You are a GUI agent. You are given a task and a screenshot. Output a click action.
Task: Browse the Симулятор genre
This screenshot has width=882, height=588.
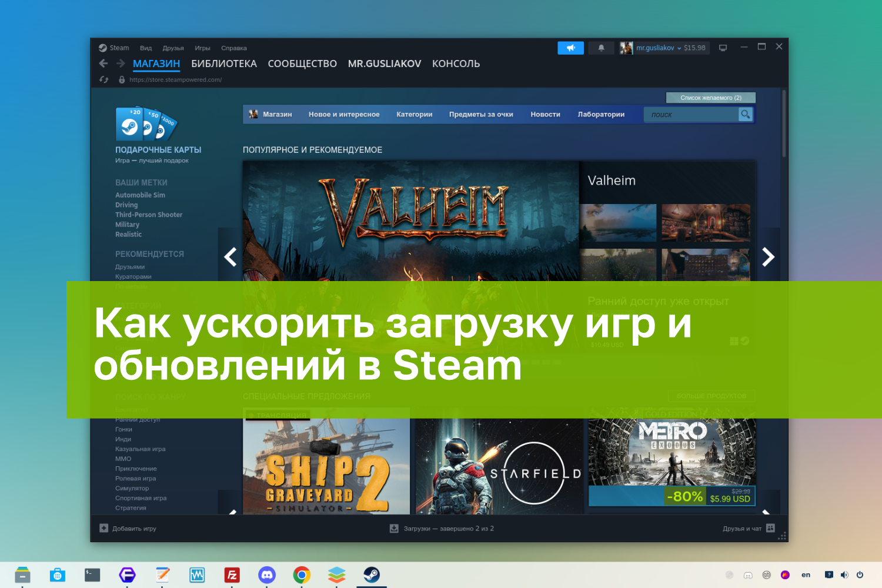pos(132,488)
